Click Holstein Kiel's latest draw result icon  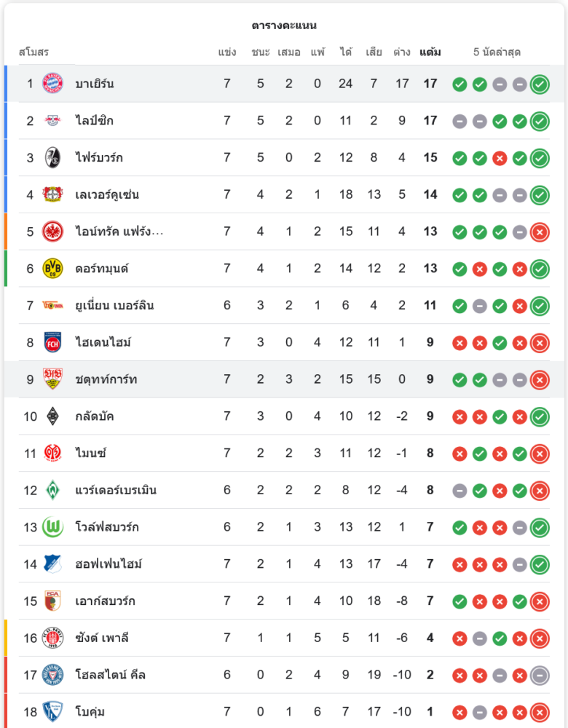click(540, 675)
